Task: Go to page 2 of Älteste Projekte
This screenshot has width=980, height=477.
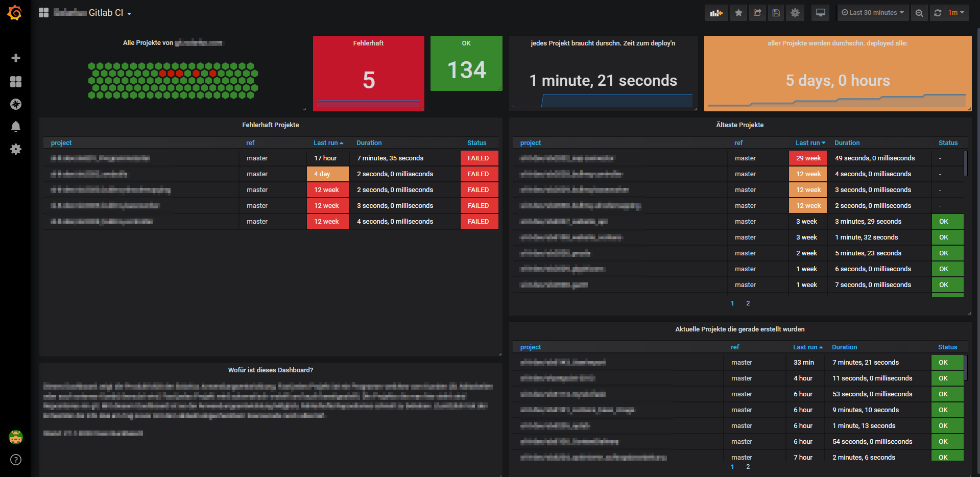Action: 748,303
